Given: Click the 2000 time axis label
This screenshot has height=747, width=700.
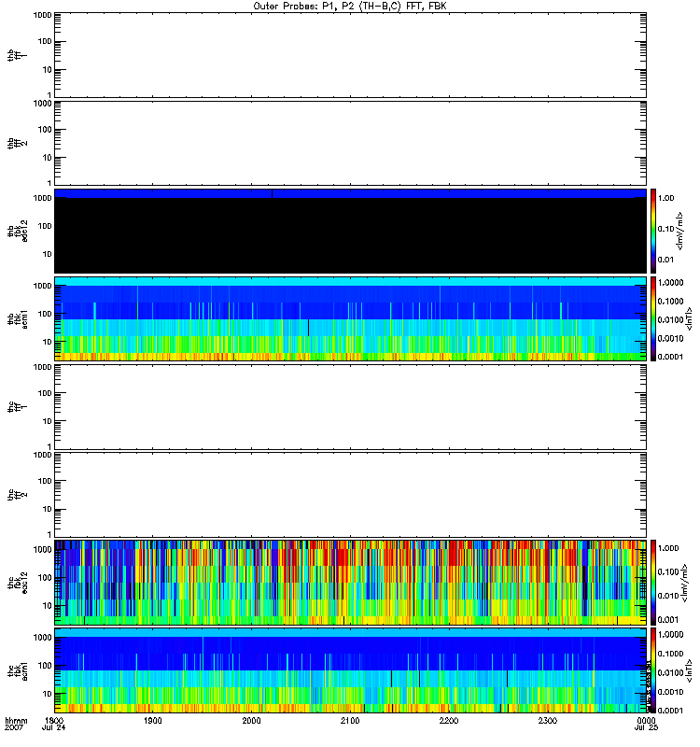Looking at the screenshot, I should (x=252, y=721).
